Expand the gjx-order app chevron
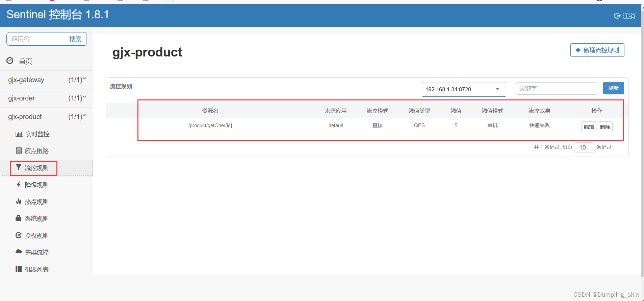The height and width of the screenshot is (301, 644). click(x=84, y=97)
